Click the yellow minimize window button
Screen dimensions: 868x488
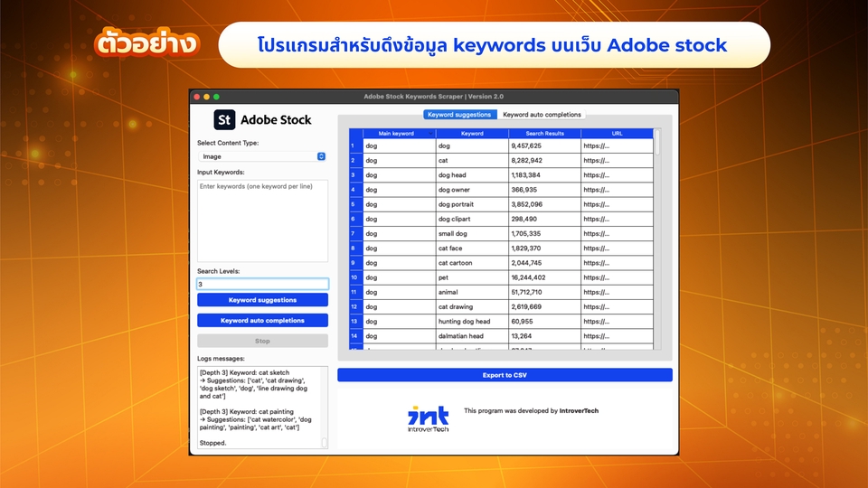(206, 97)
